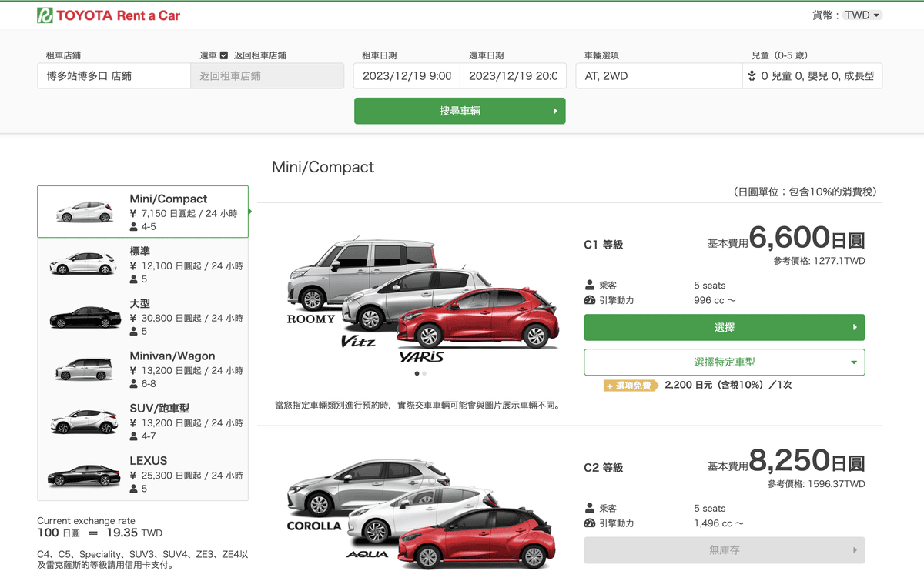Image resolution: width=924 pixels, height=571 pixels.
Task: Click the arrow icon on 搜尋車輛 button
Action: point(555,111)
